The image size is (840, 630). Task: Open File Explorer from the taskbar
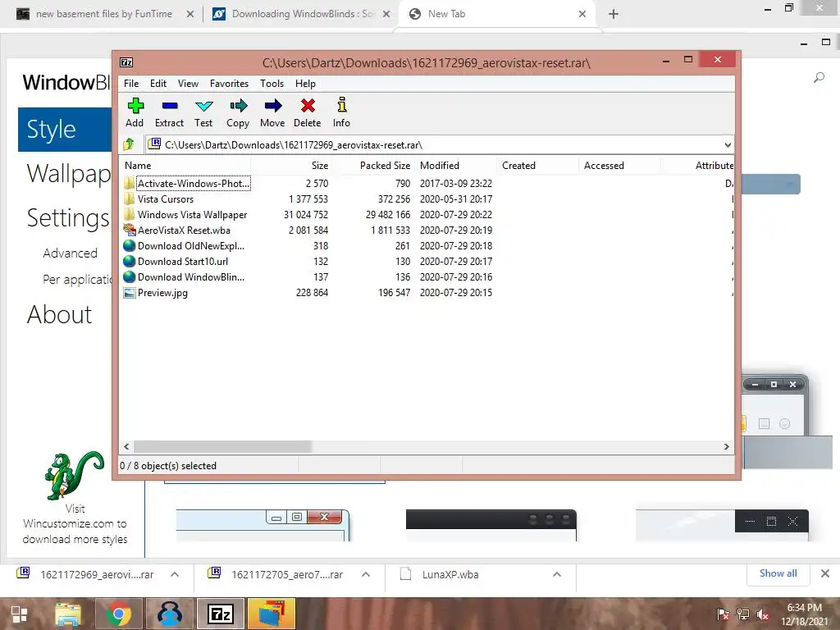[x=68, y=614]
